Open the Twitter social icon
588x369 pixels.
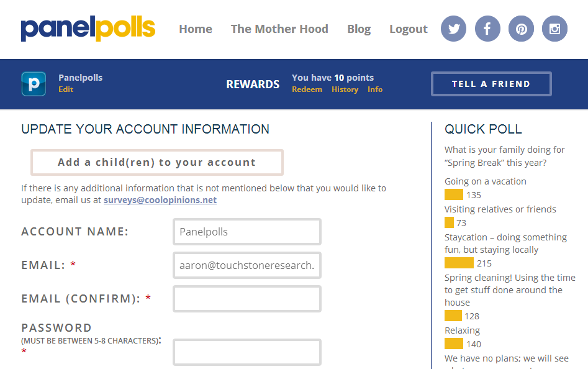pos(454,29)
